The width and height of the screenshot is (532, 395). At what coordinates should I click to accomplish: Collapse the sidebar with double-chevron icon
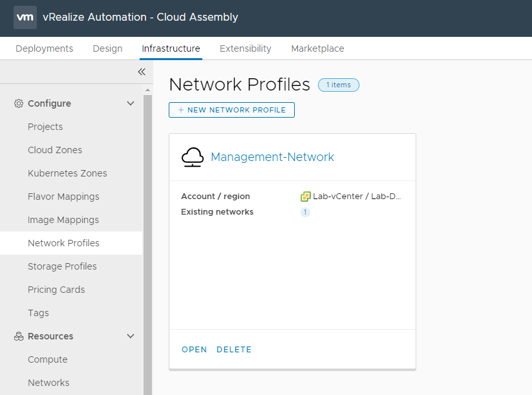(x=142, y=72)
